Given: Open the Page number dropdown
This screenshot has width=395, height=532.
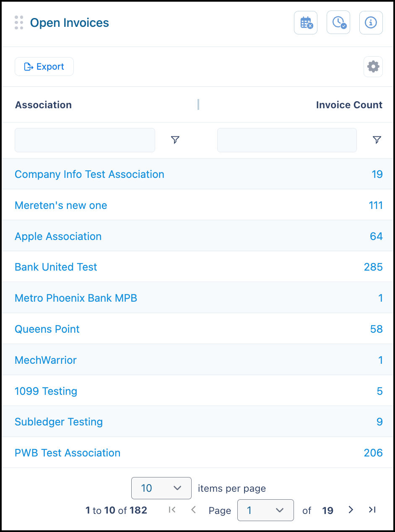Looking at the screenshot, I should (x=265, y=510).
